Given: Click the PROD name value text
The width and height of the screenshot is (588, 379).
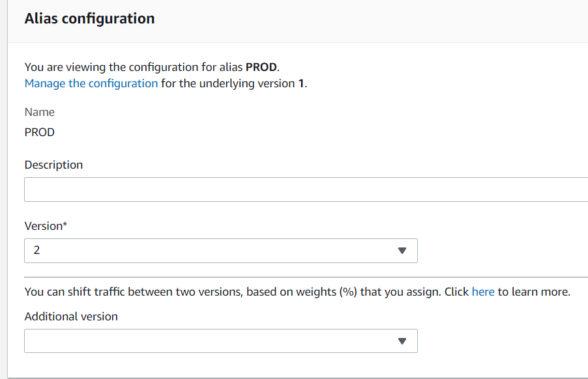Looking at the screenshot, I should (x=39, y=132).
